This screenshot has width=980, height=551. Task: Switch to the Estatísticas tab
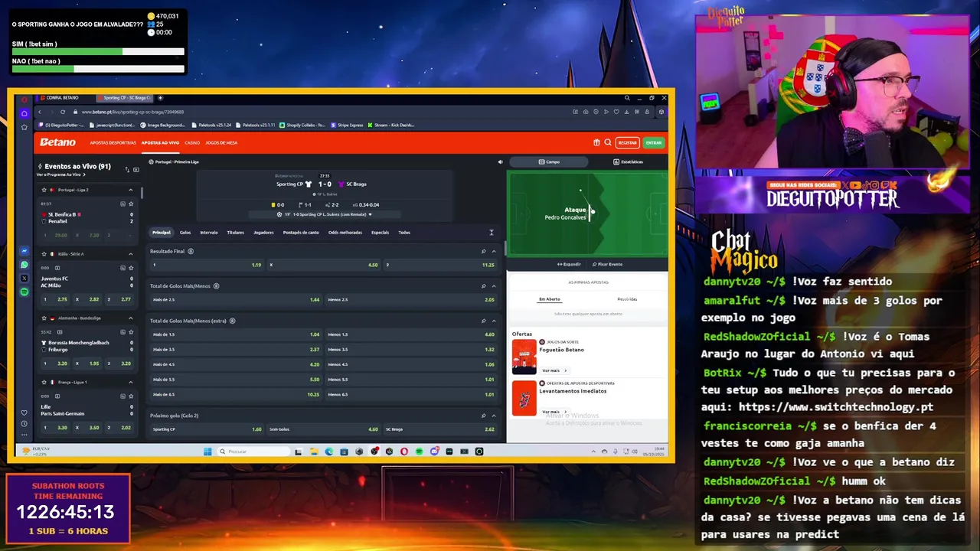pos(628,161)
